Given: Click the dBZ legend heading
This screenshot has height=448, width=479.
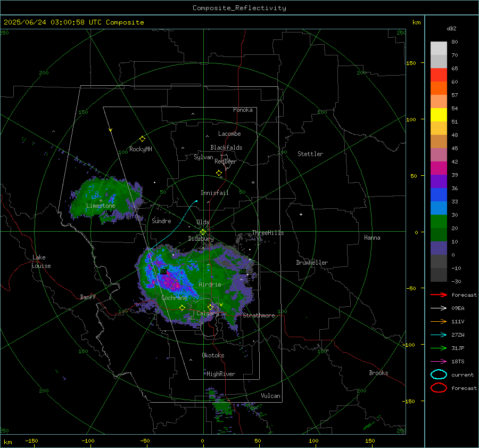Looking at the screenshot, I should point(451,28).
